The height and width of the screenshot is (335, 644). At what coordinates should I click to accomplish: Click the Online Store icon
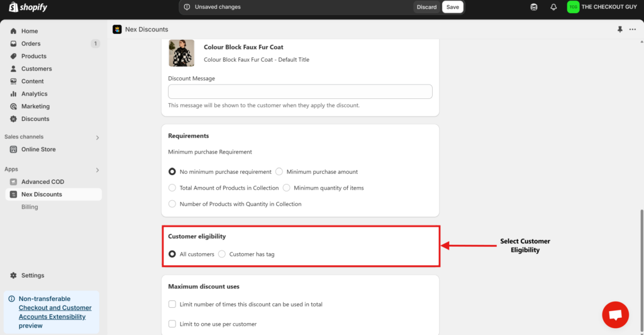tap(14, 149)
